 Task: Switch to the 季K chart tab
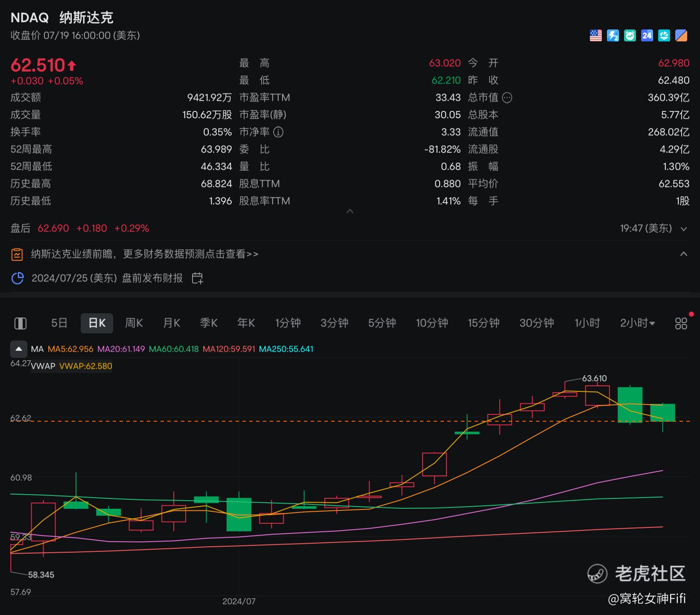pyautogui.click(x=209, y=323)
